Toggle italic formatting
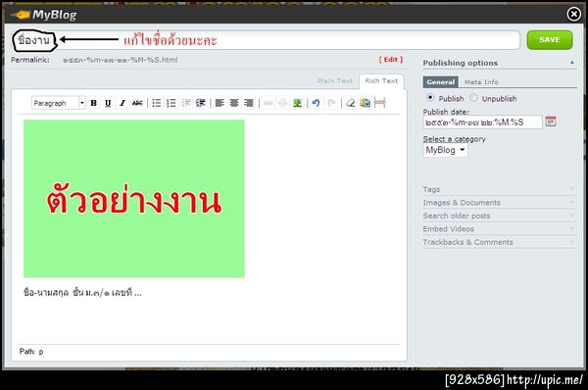This screenshot has width=588, height=390. coord(122,103)
